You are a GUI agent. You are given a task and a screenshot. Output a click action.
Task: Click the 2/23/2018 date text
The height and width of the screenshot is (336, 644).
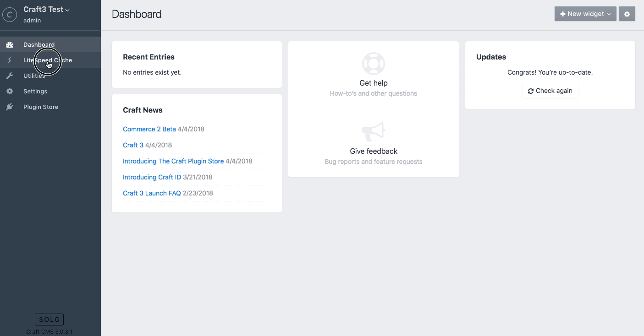(198, 193)
